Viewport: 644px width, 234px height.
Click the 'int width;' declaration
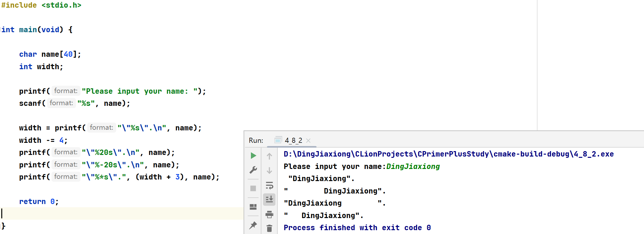click(41, 67)
